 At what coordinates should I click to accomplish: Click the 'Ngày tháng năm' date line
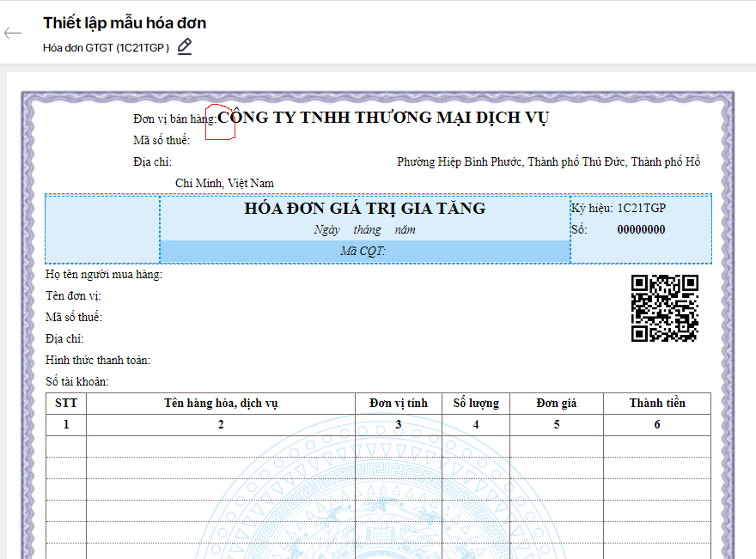point(365,230)
